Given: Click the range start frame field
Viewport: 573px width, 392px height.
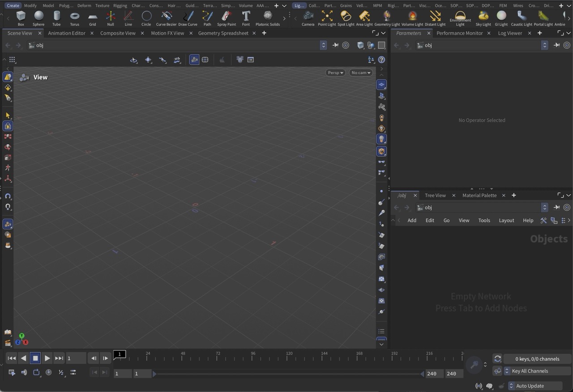Looking at the screenshot, I should pyautogui.click(x=123, y=373).
